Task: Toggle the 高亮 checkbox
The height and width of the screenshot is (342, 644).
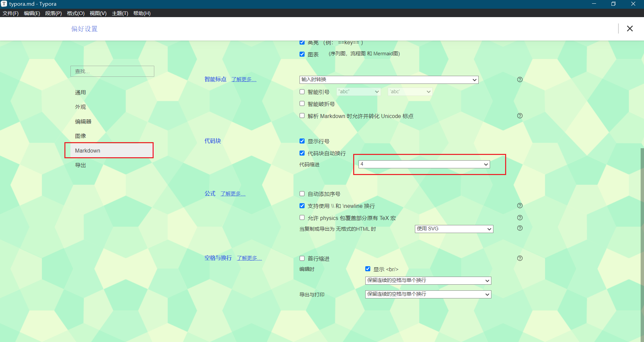Action: [302, 42]
